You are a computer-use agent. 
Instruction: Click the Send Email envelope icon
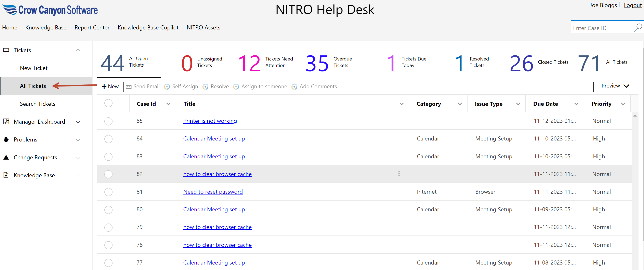129,87
